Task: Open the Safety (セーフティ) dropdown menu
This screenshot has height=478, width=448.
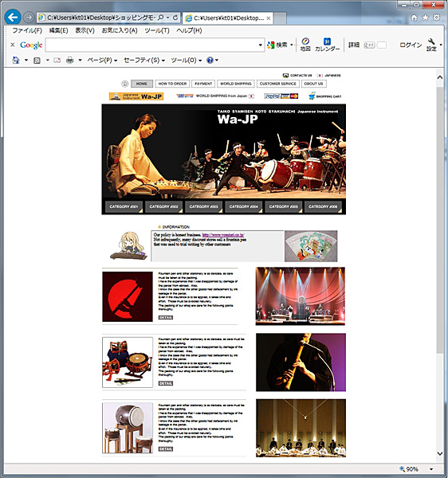Action: coord(144,61)
